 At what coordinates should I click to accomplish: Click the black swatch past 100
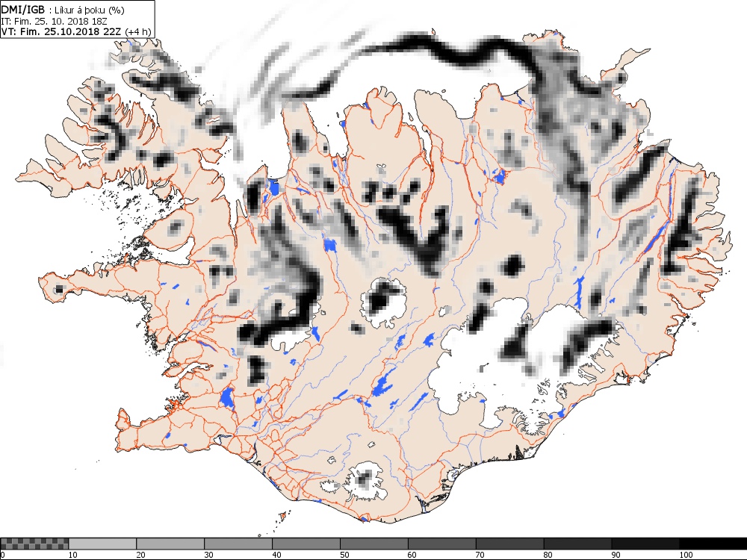(713, 544)
